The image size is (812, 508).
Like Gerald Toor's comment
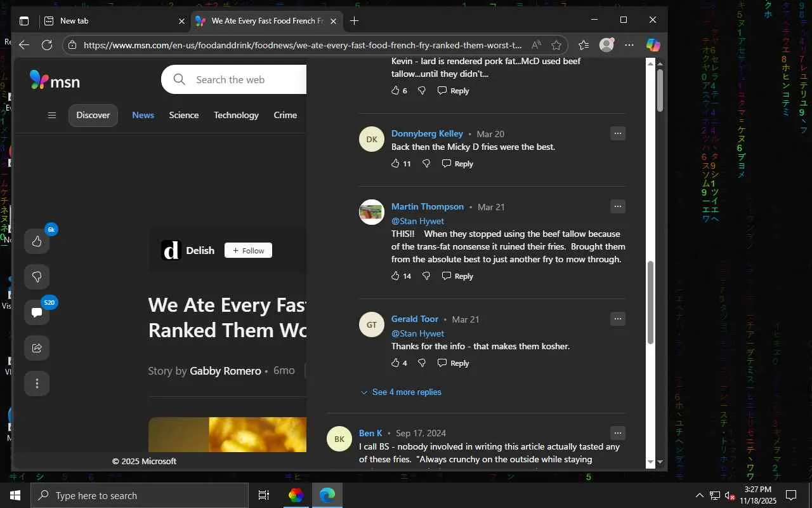coord(396,363)
